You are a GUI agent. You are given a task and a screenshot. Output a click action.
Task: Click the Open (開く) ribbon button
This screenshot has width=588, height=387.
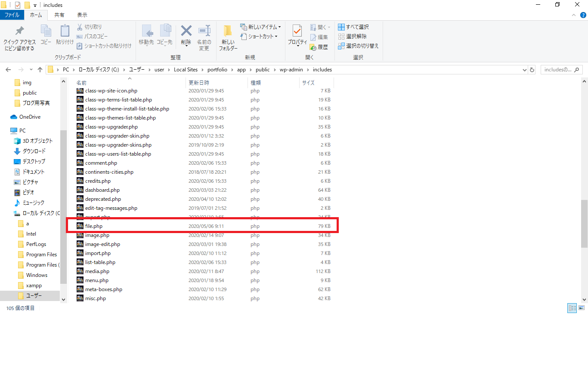[320, 27]
